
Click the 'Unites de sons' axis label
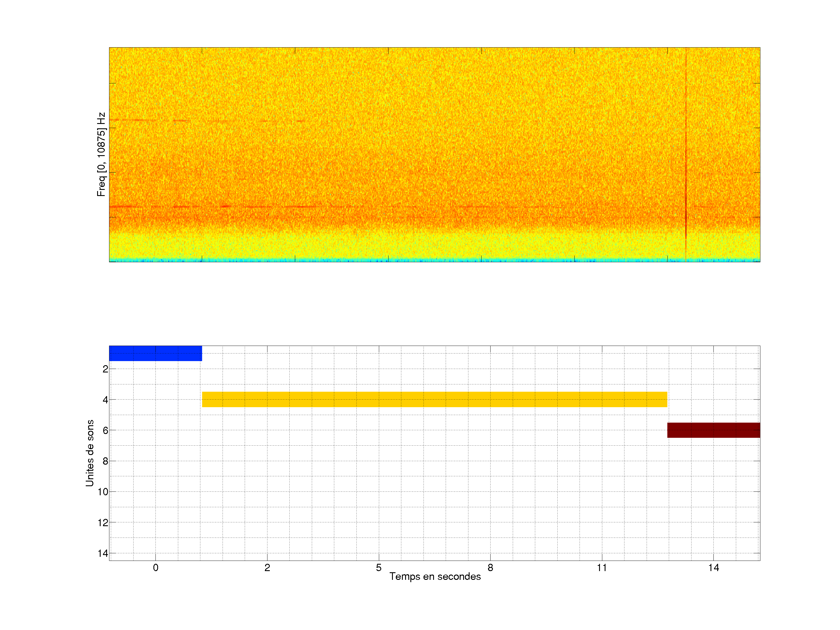click(x=90, y=453)
